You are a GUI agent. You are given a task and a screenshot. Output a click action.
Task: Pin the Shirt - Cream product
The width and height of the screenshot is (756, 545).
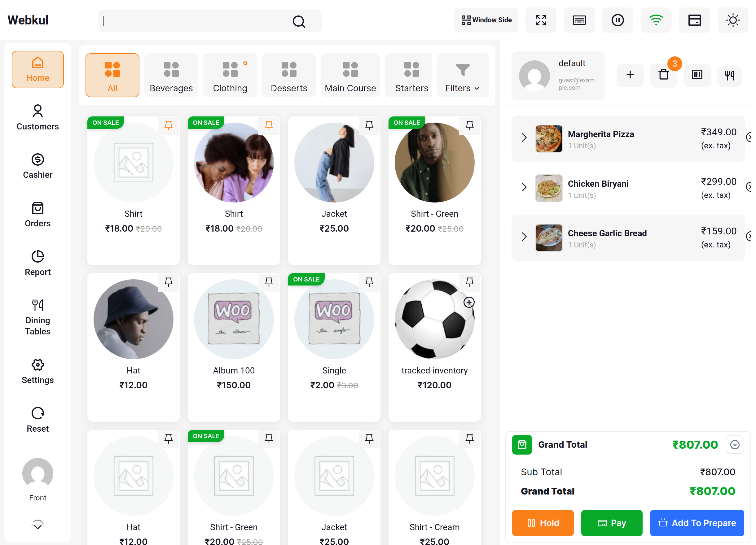click(x=469, y=439)
